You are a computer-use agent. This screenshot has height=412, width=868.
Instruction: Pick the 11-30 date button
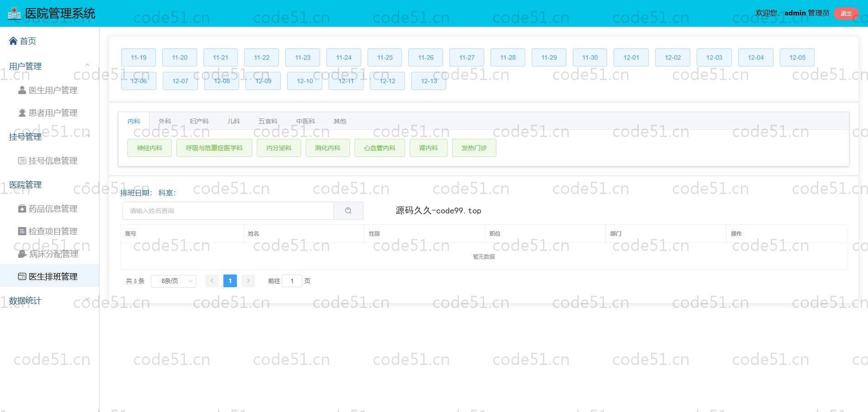590,57
